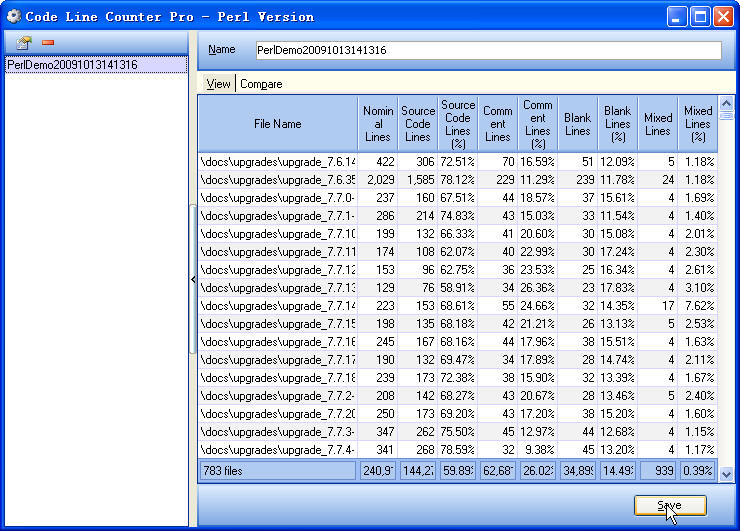The height and width of the screenshot is (531, 740).
Task: Click the app gear icon in title bar
Action: pyautogui.click(x=14, y=16)
